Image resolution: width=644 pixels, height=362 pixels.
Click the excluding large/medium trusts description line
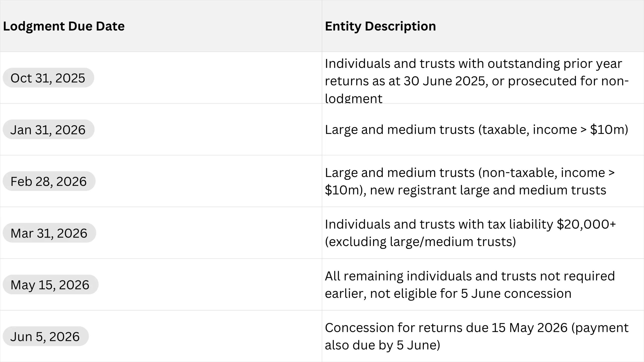pyautogui.click(x=420, y=242)
